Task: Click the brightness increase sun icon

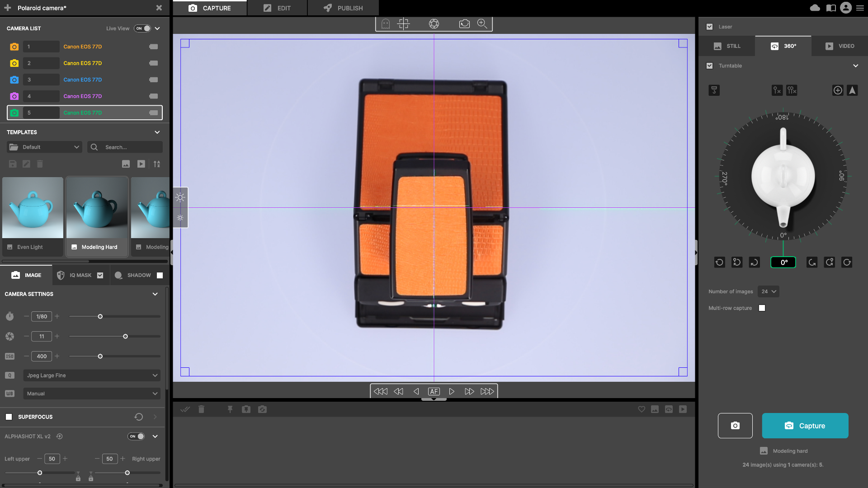Action: [180, 197]
